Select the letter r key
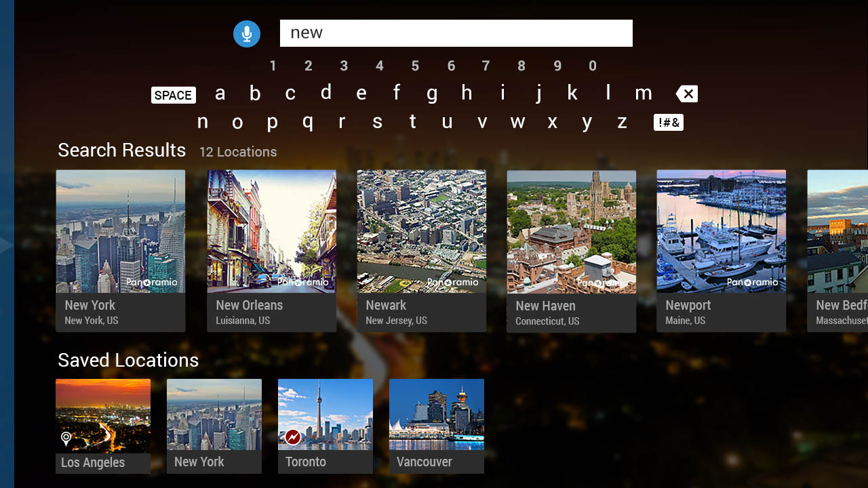Viewport: 868px width, 488px height. (x=342, y=122)
